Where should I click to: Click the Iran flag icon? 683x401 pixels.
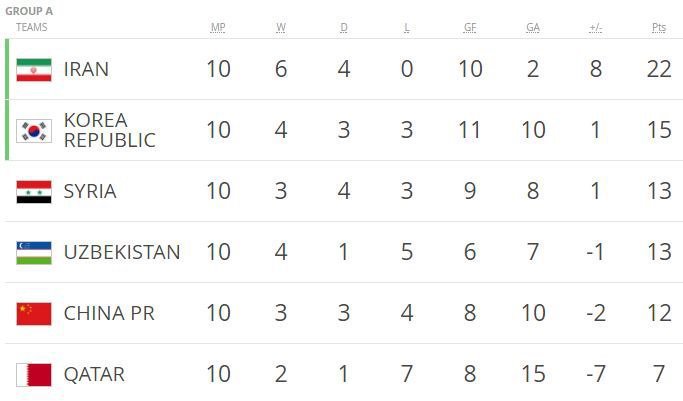[33, 69]
